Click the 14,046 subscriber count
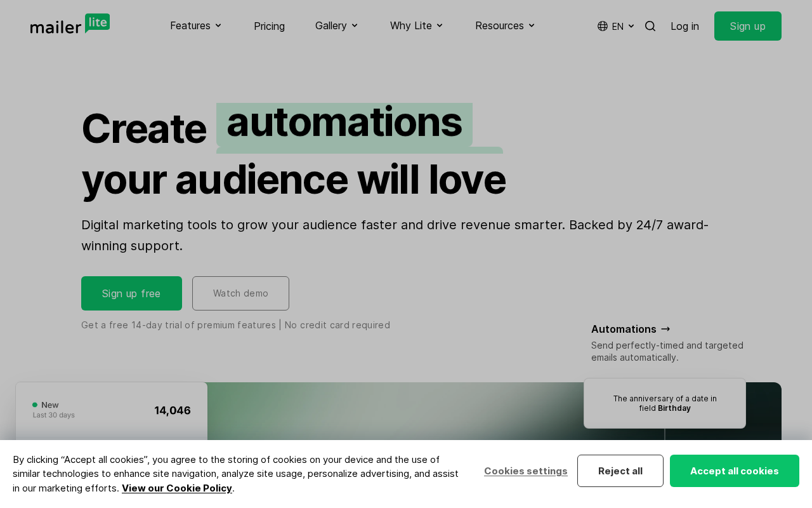This screenshot has height=508, width=812. tap(173, 410)
